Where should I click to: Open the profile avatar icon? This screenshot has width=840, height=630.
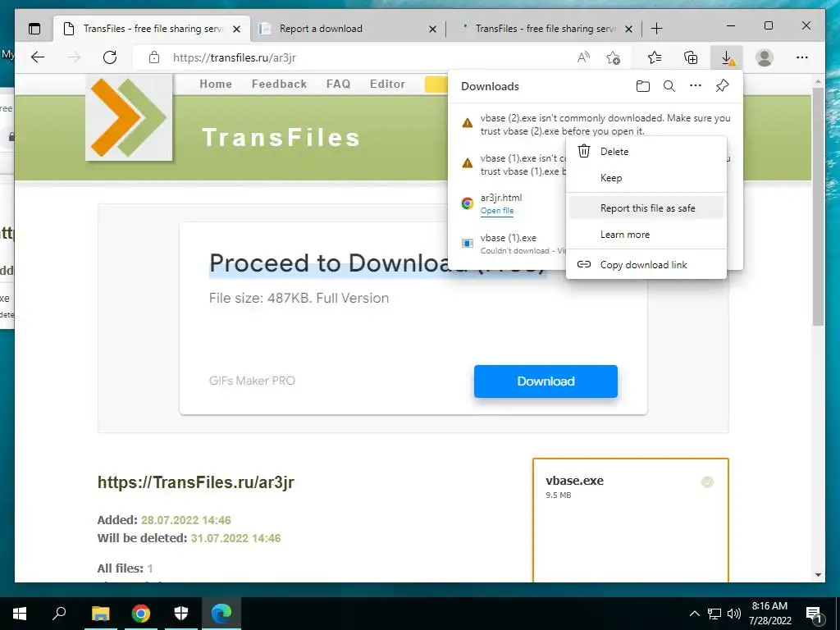point(765,57)
